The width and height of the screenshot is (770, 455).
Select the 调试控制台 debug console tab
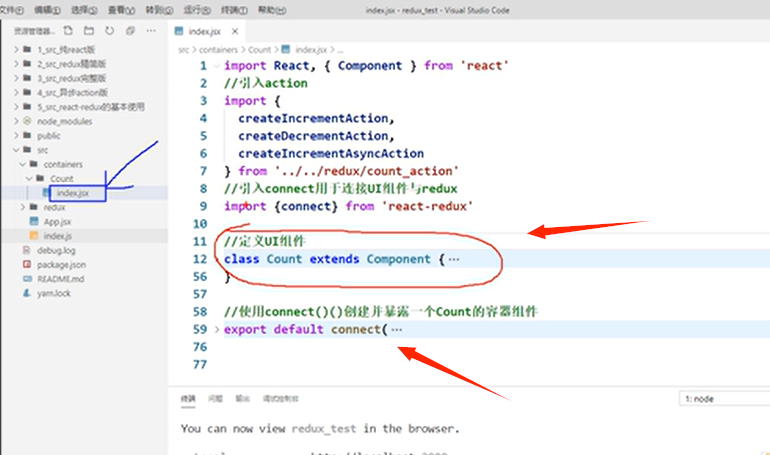click(280, 399)
